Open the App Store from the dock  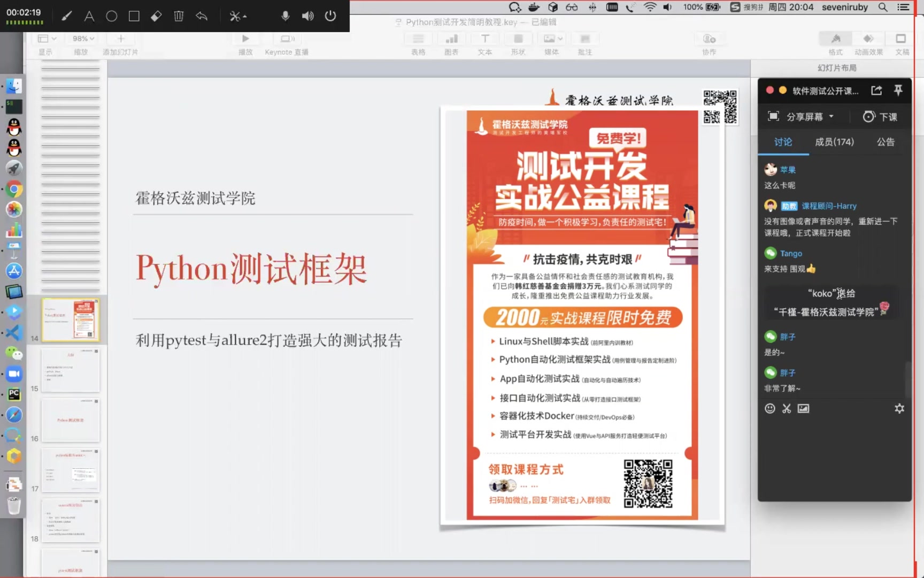(14, 271)
